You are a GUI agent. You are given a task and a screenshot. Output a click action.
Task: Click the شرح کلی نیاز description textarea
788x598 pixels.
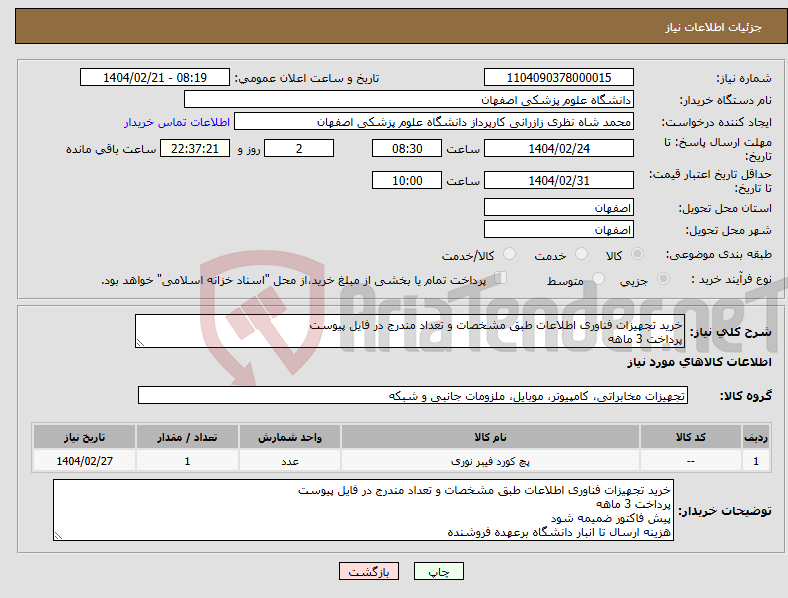click(x=410, y=331)
